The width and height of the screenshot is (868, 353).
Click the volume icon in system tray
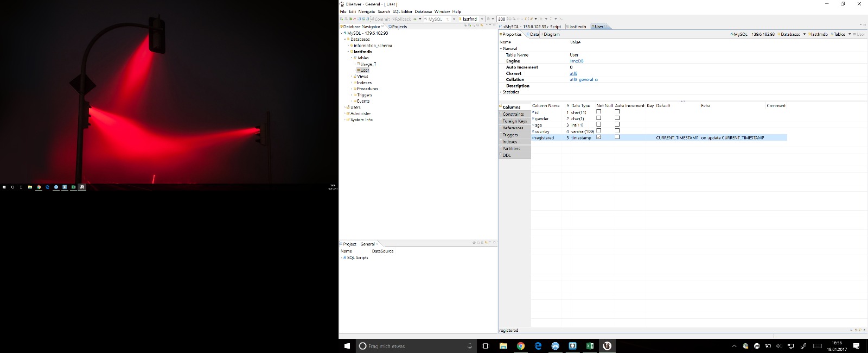(779, 346)
